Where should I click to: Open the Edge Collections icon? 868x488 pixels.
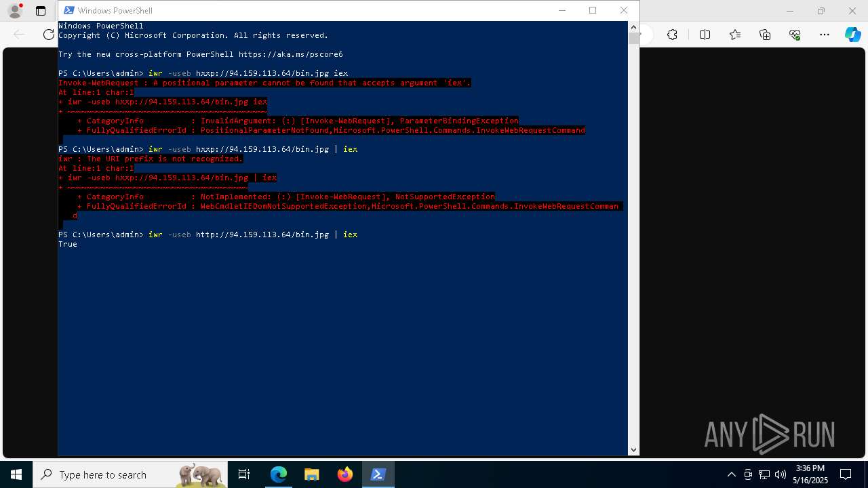click(765, 35)
